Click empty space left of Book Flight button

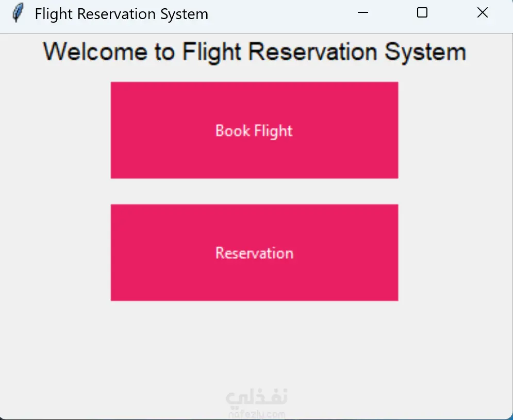pos(55,130)
